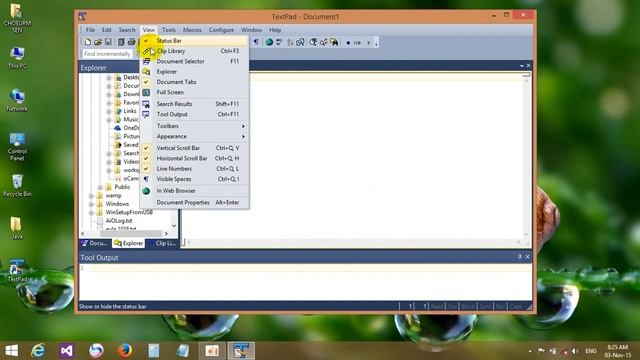Open Search Results from View menu

194,104
